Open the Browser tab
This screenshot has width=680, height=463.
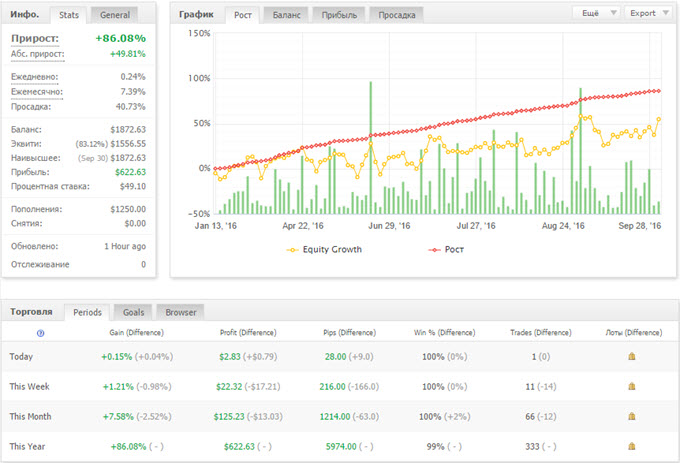coord(180,312)
